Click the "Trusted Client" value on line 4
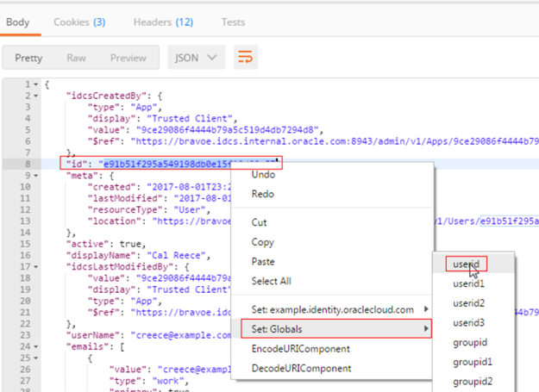The height and width of the screenshot is (392, 539). coord(190,119)
